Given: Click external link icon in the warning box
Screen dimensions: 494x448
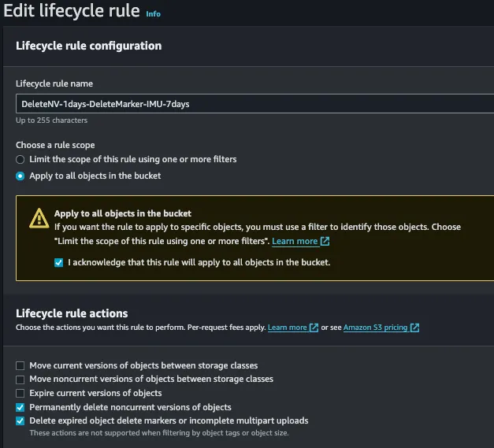Looking at the screenshot, I should [x=325, y=241].
